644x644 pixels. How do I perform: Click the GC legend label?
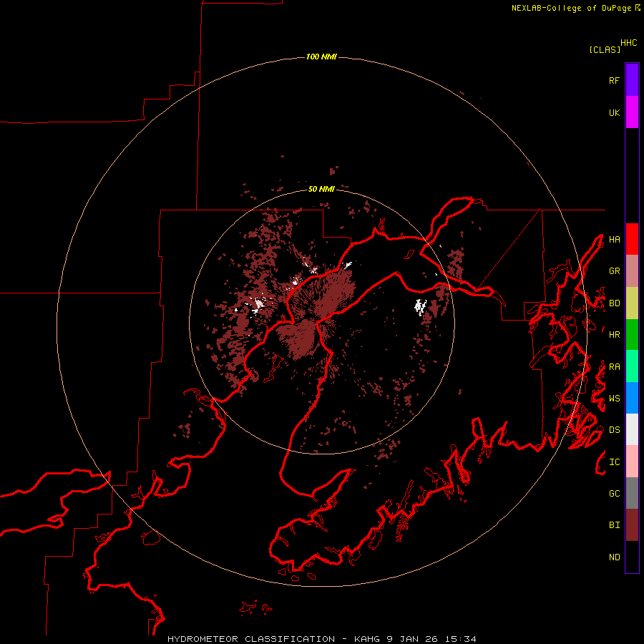click(x=615, y=494)
